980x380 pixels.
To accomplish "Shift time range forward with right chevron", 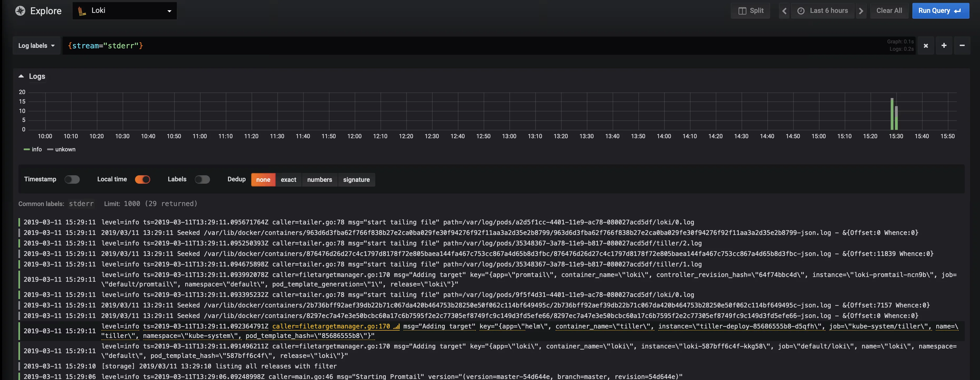I will click(x=861, y=11).
